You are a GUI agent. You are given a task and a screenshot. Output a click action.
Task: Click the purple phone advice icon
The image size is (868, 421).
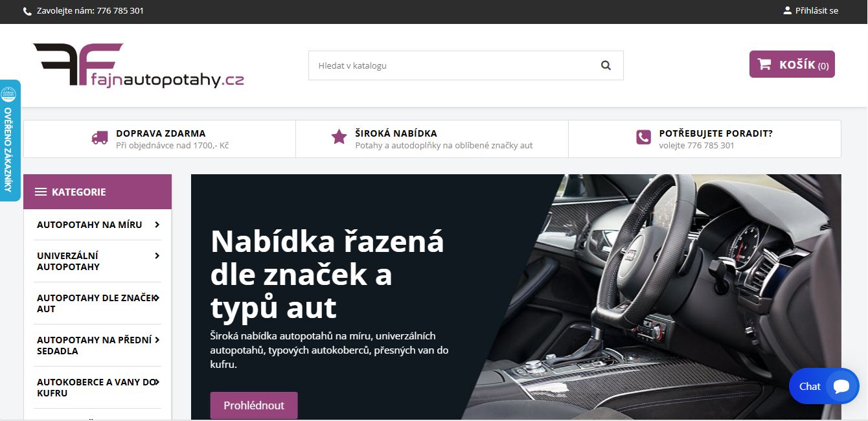point(643,137)
